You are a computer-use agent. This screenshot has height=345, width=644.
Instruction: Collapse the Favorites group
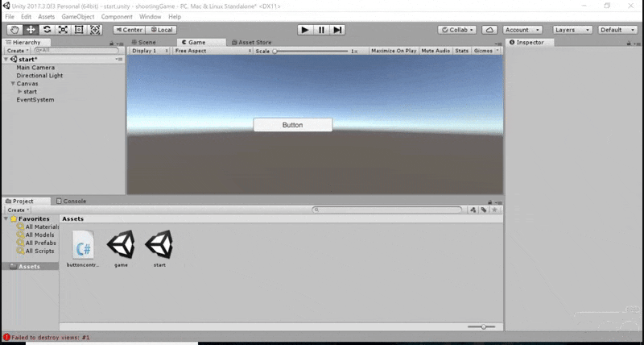[x=6, y=218]
